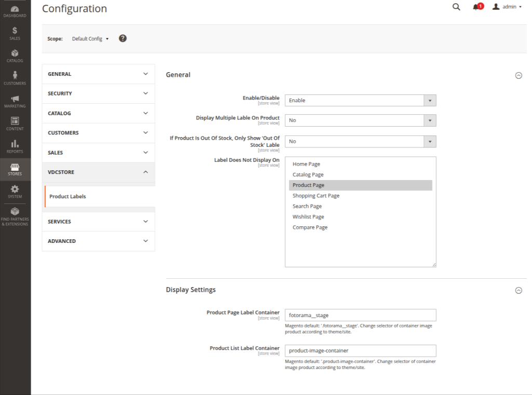The width and height of the screenshot is (532, 395).
Task: Click the Product Page Label Container field
Action: (360, 315)
